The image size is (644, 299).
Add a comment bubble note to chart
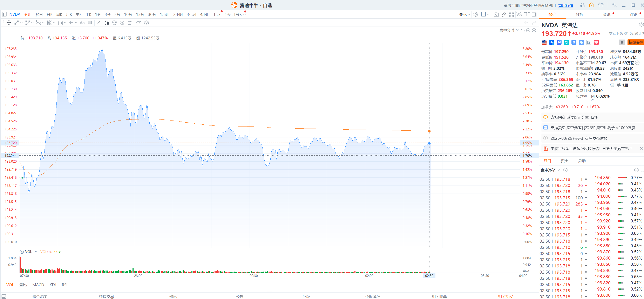(90, 23)
